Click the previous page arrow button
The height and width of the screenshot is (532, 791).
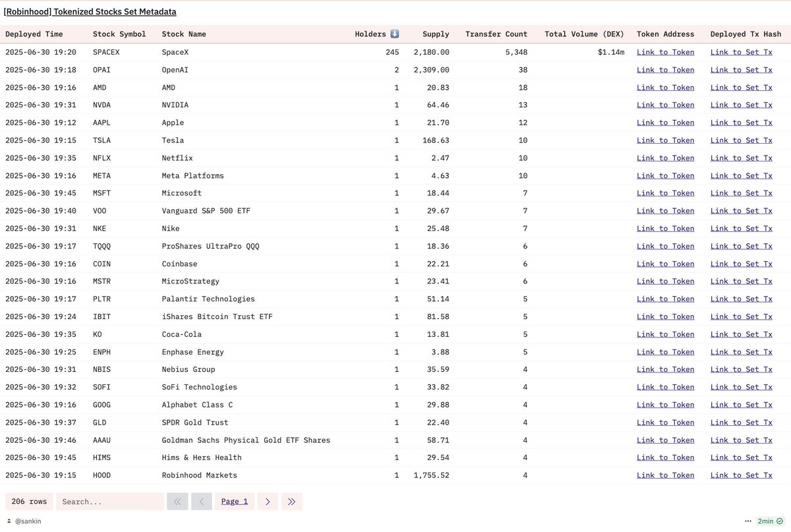pyautogui.click(x=201, y=501)
